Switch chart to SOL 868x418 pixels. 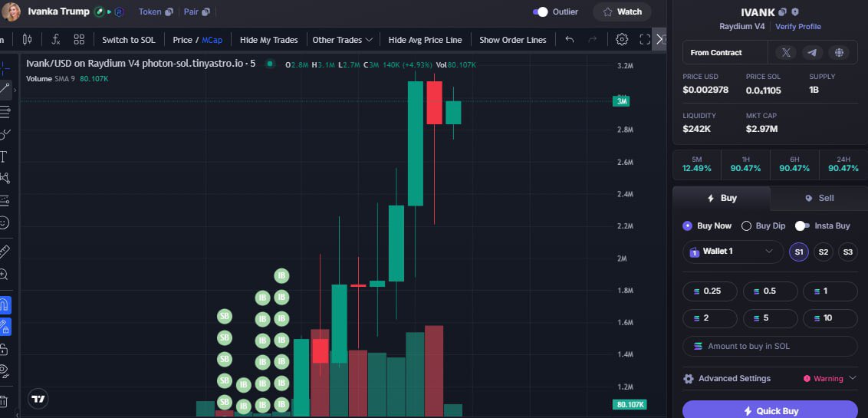128,40
